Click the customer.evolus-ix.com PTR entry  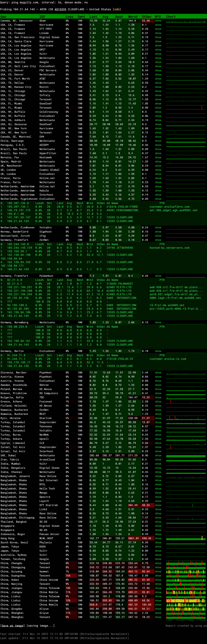168,359
